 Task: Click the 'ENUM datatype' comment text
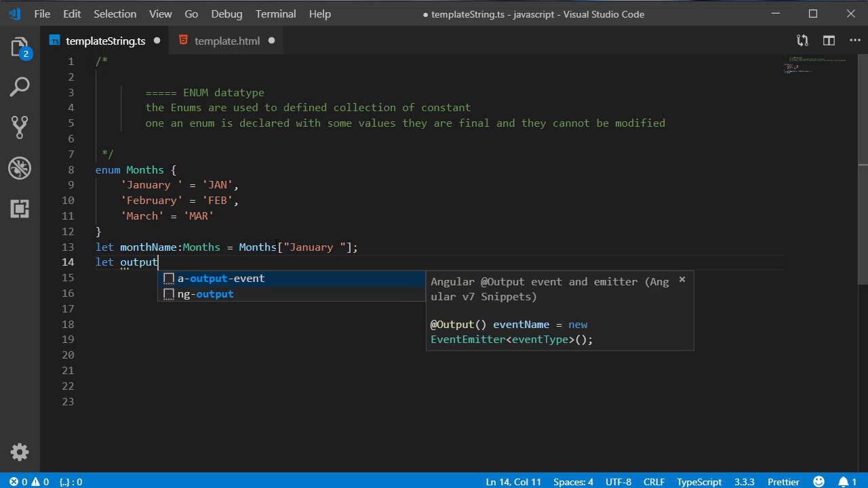(224, 93)
